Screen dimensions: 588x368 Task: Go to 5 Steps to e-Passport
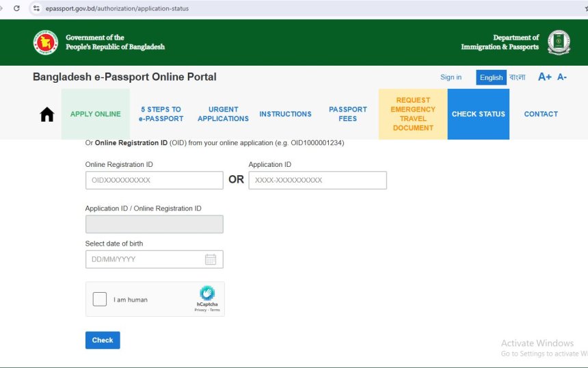(x=161, y=114)
